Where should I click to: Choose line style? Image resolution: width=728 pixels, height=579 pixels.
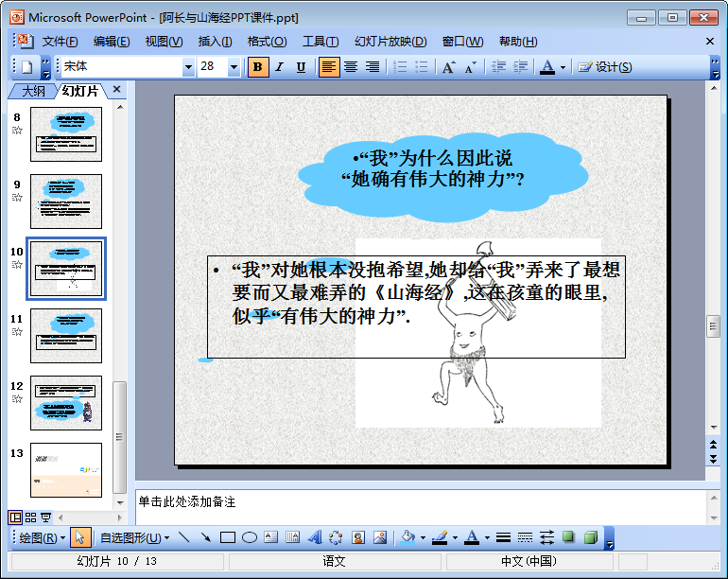(x=503, y=537)
